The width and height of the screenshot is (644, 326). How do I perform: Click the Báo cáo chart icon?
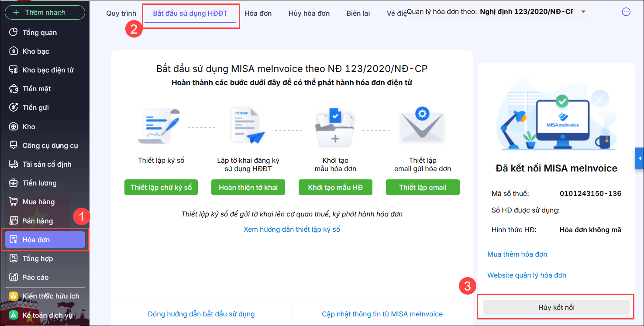pyautogui.click(x=14, y=277)
